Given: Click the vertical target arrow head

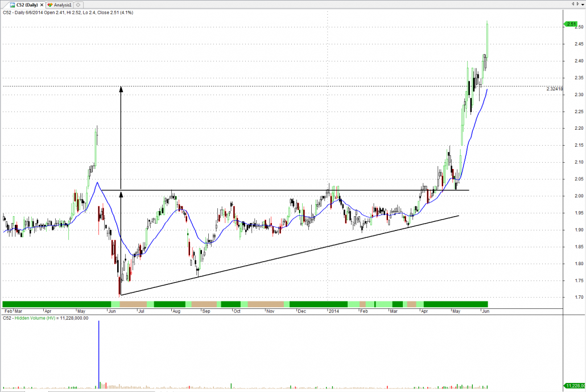Looking at the screenshot, I should coord(120,88).
